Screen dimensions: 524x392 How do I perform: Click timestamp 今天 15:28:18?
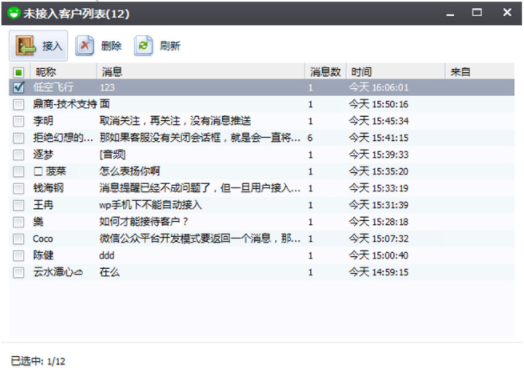pos(379,222)
